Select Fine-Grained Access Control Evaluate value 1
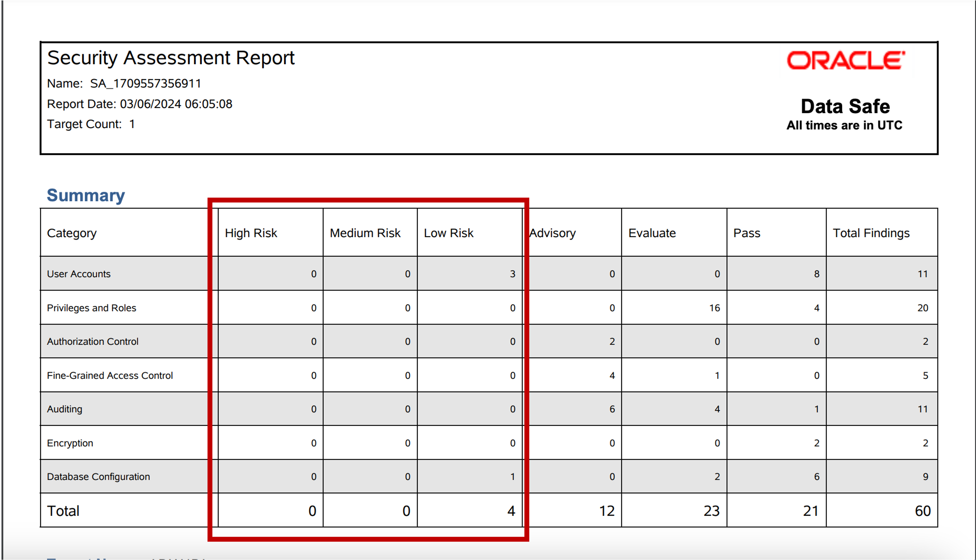 (717, 375)
